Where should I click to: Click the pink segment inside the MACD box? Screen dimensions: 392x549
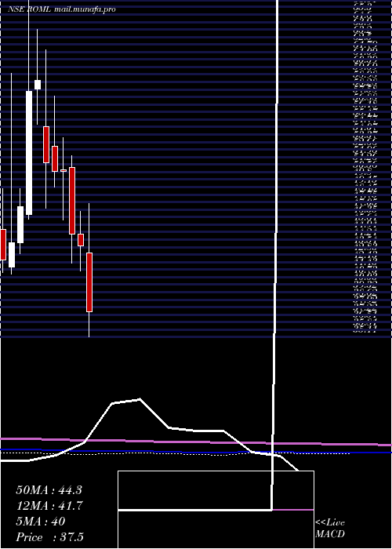292,510
